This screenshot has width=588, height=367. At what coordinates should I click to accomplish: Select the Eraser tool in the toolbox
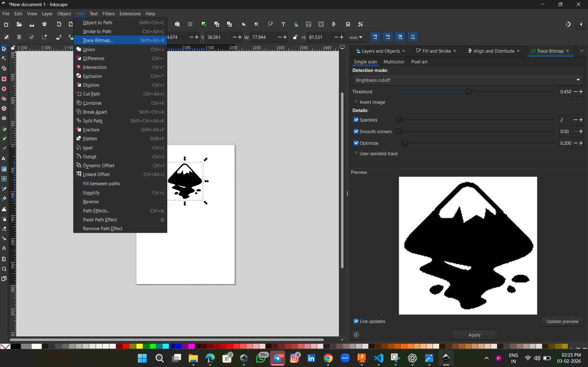point(4,229)
